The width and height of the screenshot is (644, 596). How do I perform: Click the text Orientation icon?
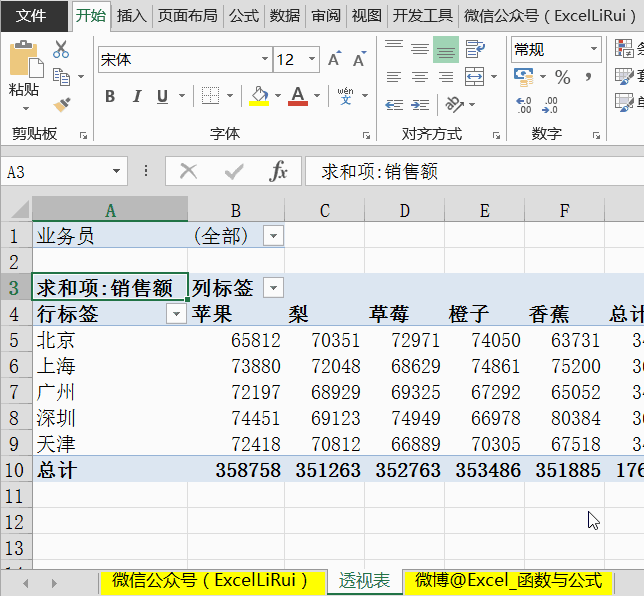click(x=455, y=104)
